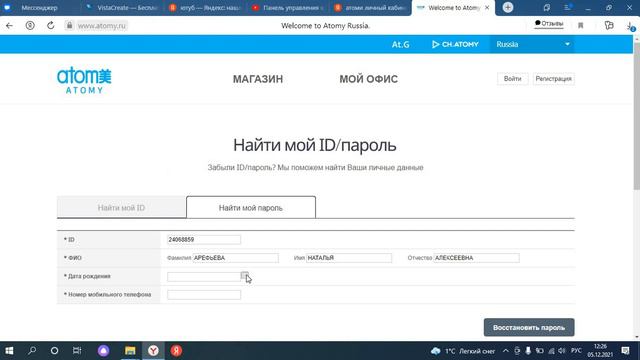Open File Explorer from the taskbar
Screen dimensions: 640x360
(130, 351)
